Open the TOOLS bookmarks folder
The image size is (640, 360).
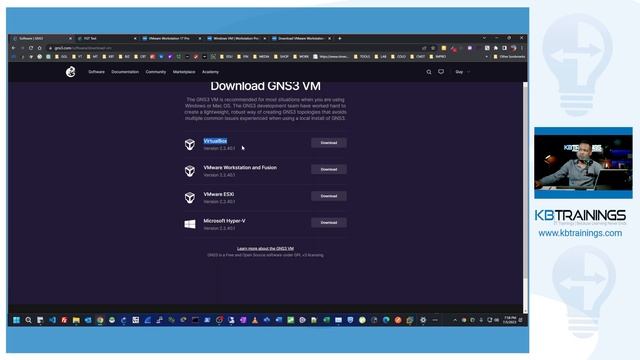(362, 57)
